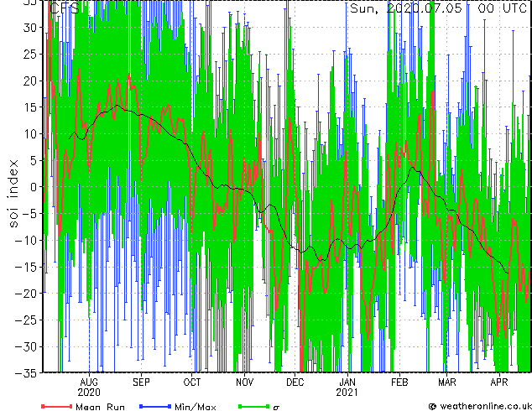Image resolution: width=532 pixels, height=411 pixels.
Task: Click the 2021 year label
Action: tap(347, 392)
